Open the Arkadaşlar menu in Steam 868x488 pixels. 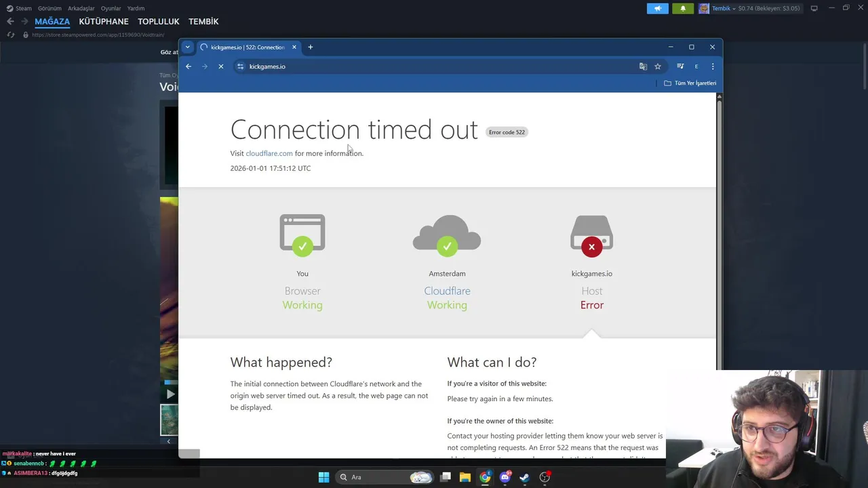click(81, 9)
